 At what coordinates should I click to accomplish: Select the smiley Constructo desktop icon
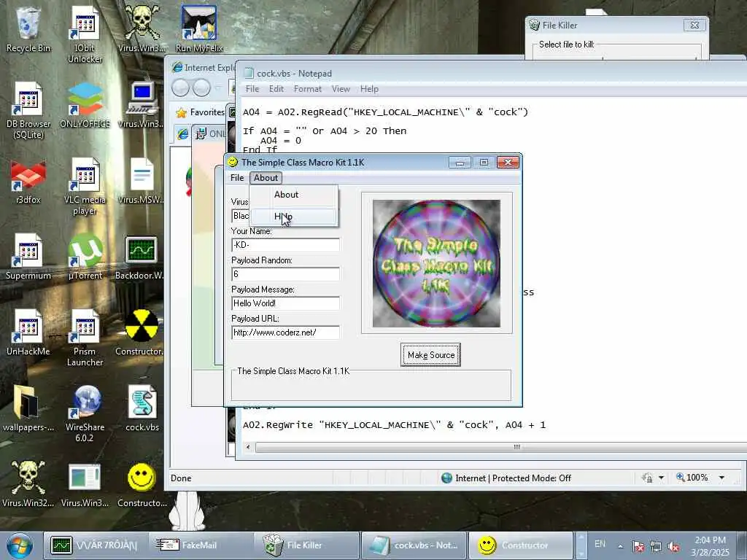tap(142, 484)
